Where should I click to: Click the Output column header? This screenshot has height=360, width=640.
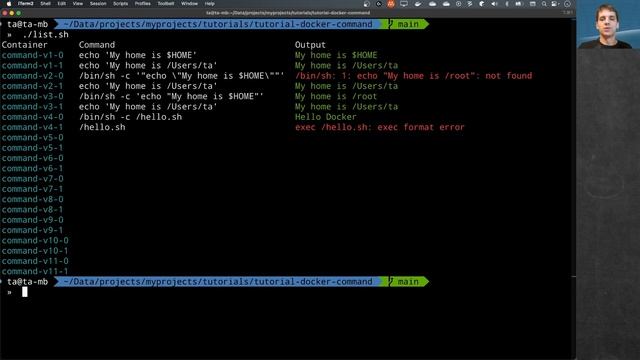click(x=310, y=45)
